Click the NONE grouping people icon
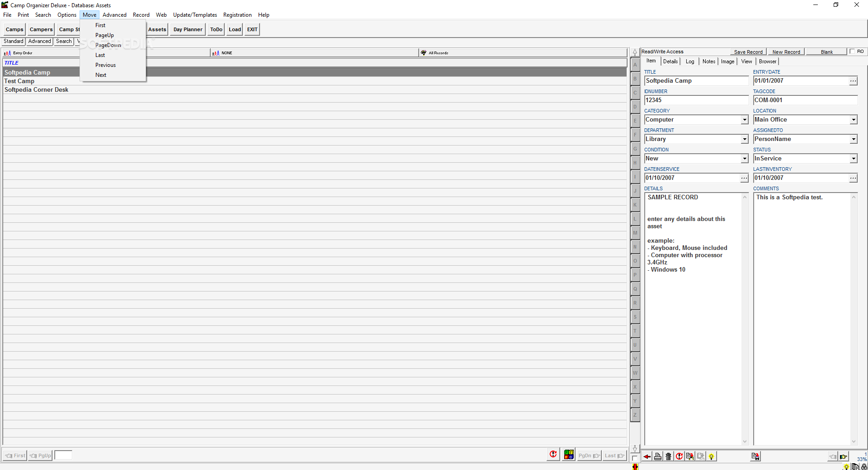The height and width of the screenshot is (470, 868). 216,53
